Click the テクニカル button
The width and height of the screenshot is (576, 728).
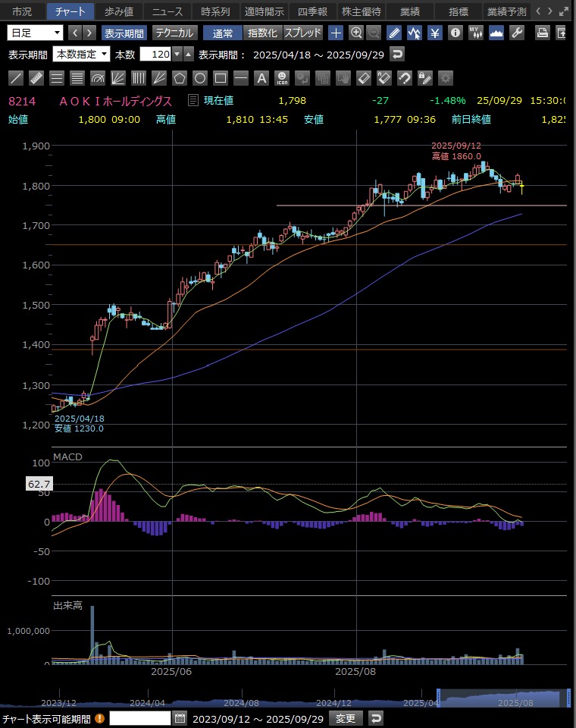(175, 33)
